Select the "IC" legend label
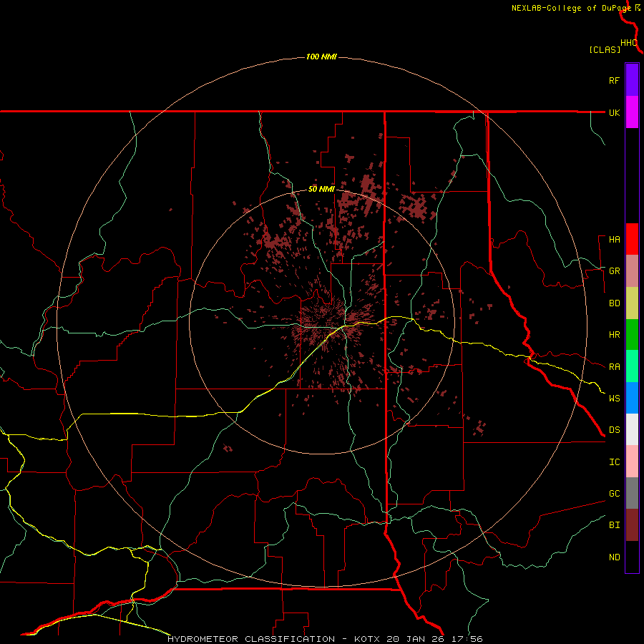 (614, 462)
